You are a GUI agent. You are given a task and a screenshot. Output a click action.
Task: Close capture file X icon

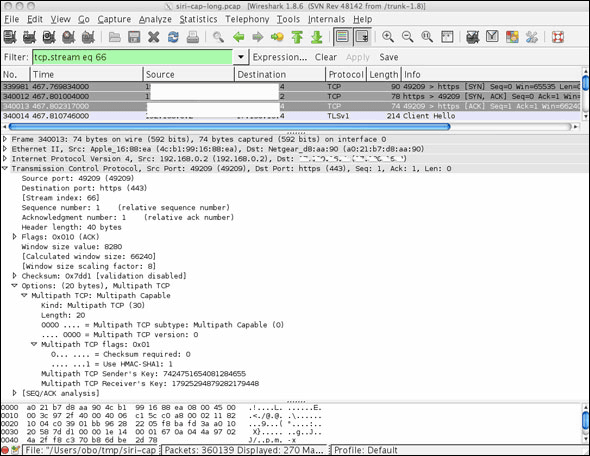point(154,37)
